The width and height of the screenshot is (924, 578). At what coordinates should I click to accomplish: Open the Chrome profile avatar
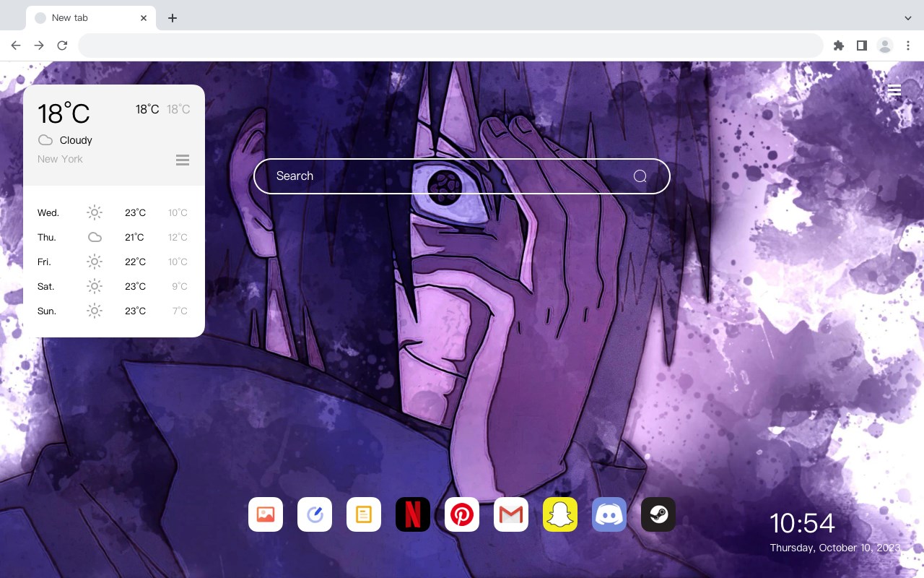[x=885, y=46]
